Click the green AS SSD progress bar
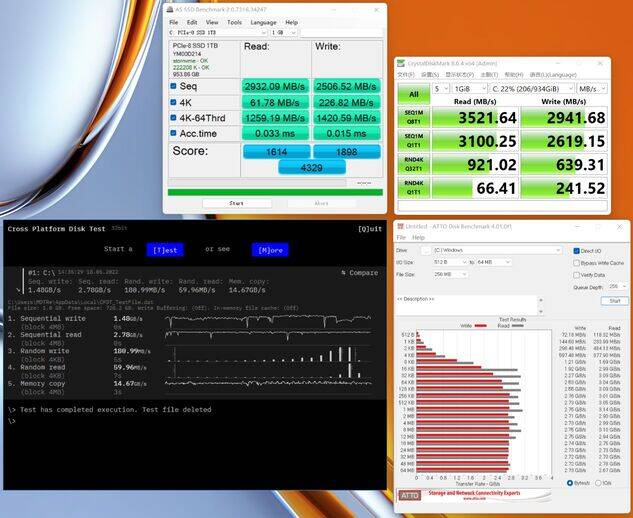 (275, 192)
